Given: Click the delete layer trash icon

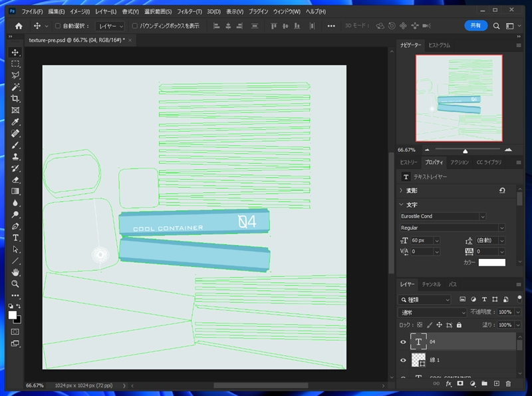Looking at the screenshot, I should point(508,383).
